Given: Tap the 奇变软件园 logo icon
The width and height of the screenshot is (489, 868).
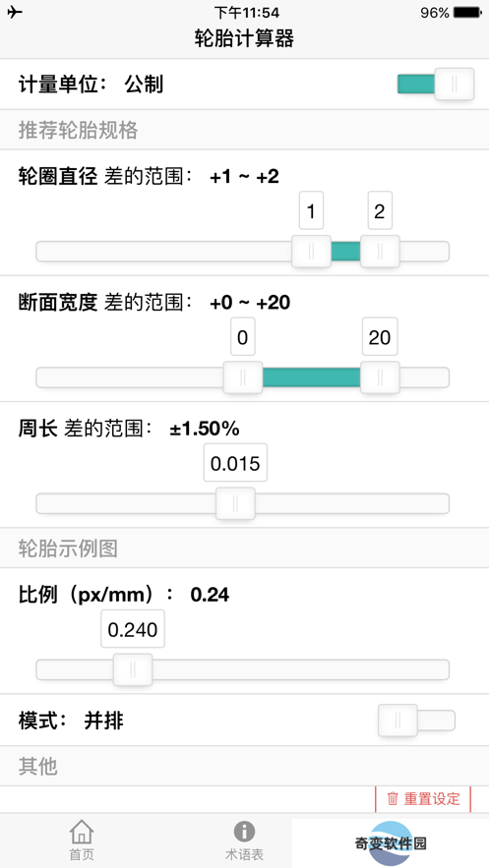Looking at the screenshot, I should (391, 843).
